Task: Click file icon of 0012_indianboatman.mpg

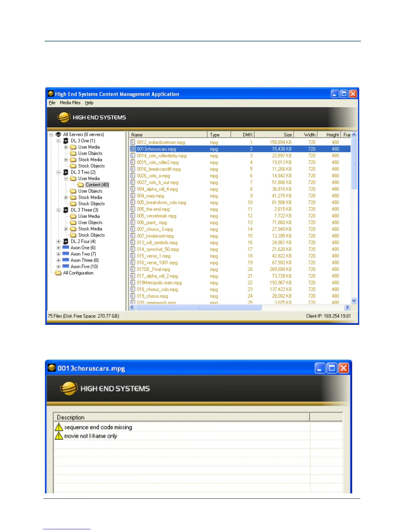Action: pyautogui.click(x=133, y=142)
